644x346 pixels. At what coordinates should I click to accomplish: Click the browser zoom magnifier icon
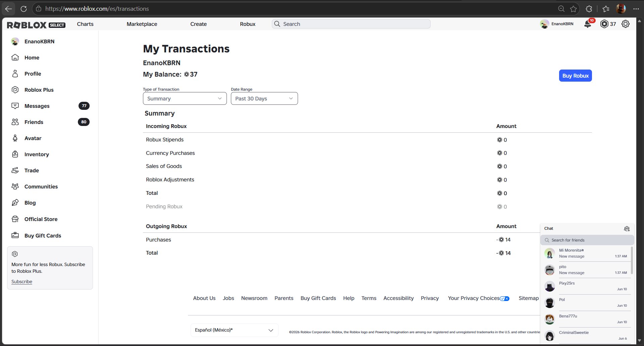coord(561,9)
